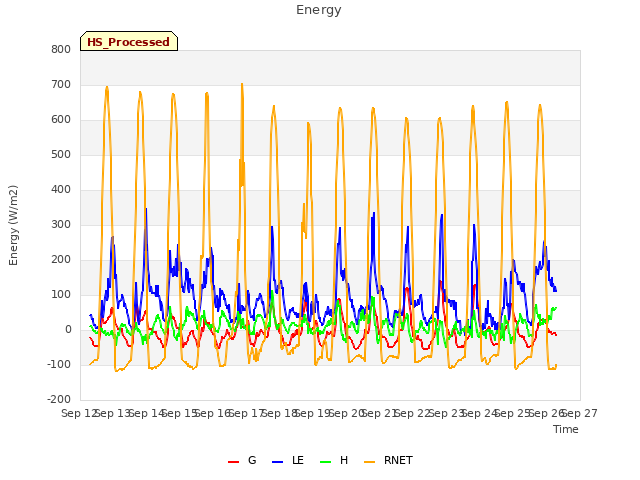Toggle the G series in legend

[242, 460]
